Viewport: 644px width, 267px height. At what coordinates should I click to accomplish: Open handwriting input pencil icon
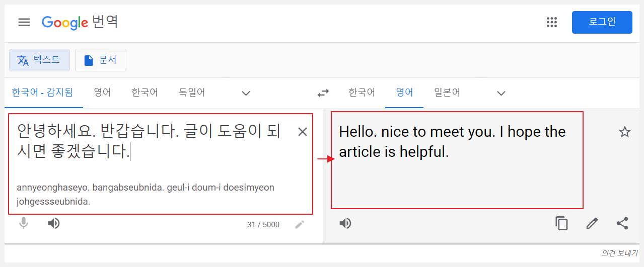pyautogui.click(x=300, y=224)
